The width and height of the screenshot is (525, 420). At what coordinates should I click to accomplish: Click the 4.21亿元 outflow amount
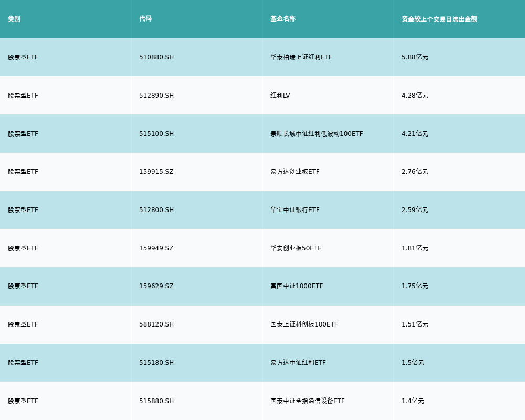tap(415, 134)
